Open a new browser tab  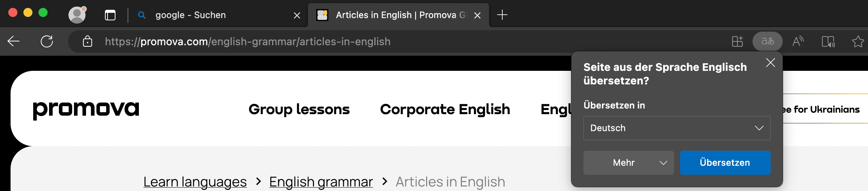tap(502, 15)
